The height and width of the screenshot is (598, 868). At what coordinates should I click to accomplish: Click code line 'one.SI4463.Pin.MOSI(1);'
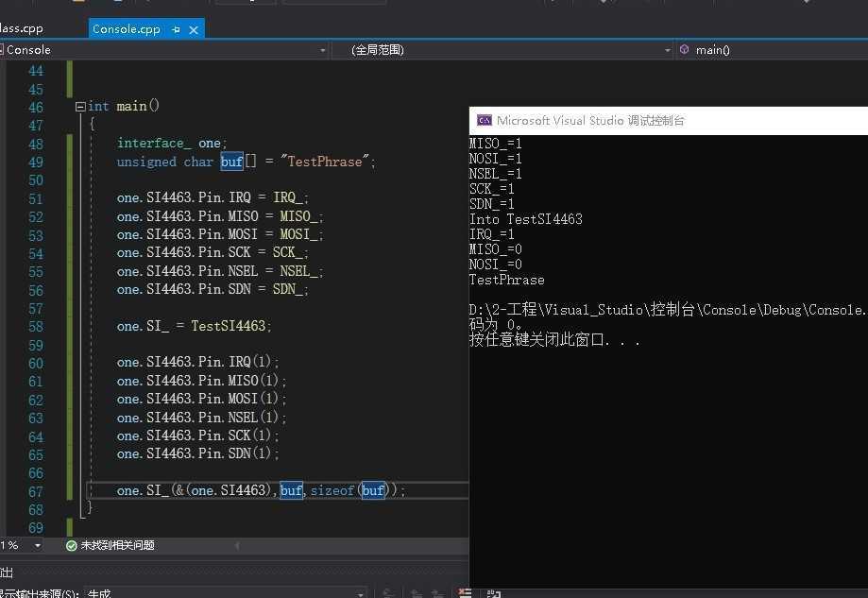click(201, 399)
